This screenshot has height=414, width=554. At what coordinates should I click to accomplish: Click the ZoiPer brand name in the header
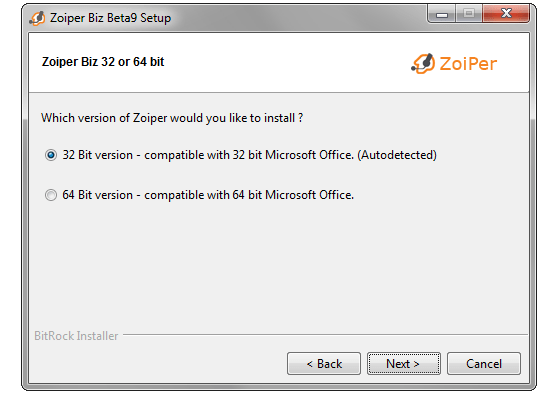[x=468, y=64]
